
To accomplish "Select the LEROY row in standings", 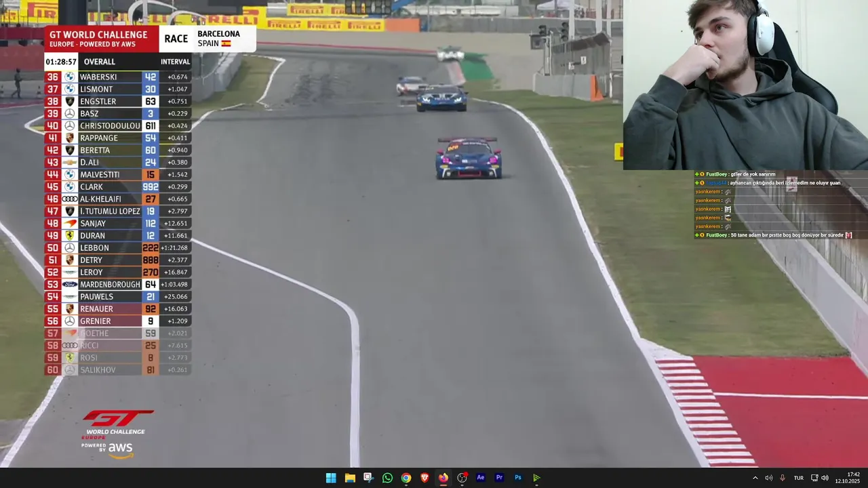I will [118, 272].
